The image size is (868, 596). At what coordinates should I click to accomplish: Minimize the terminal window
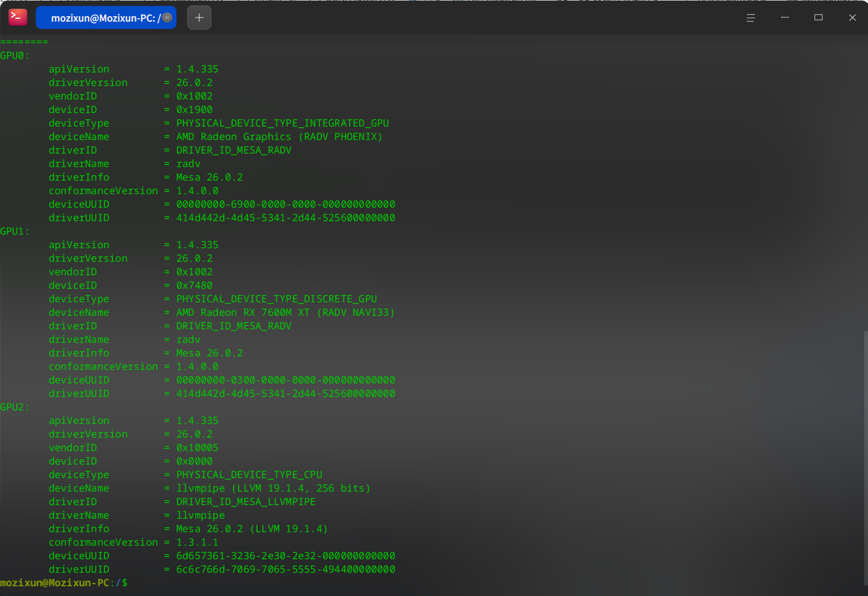pos(785,18)
